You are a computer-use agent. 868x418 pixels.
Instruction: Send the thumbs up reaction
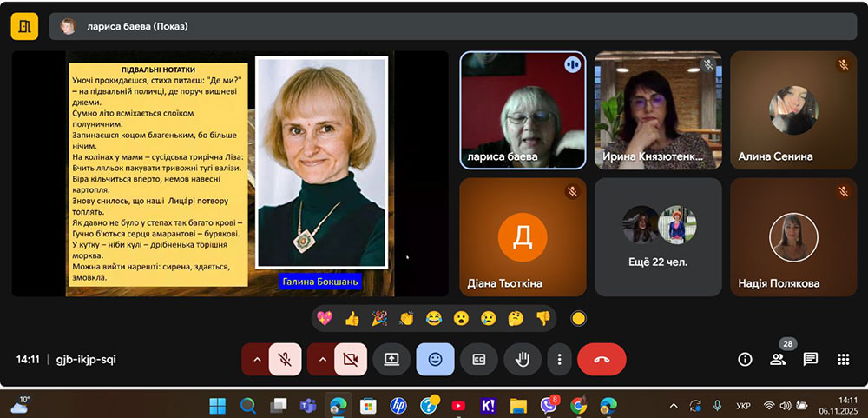(x=352, y=318)
